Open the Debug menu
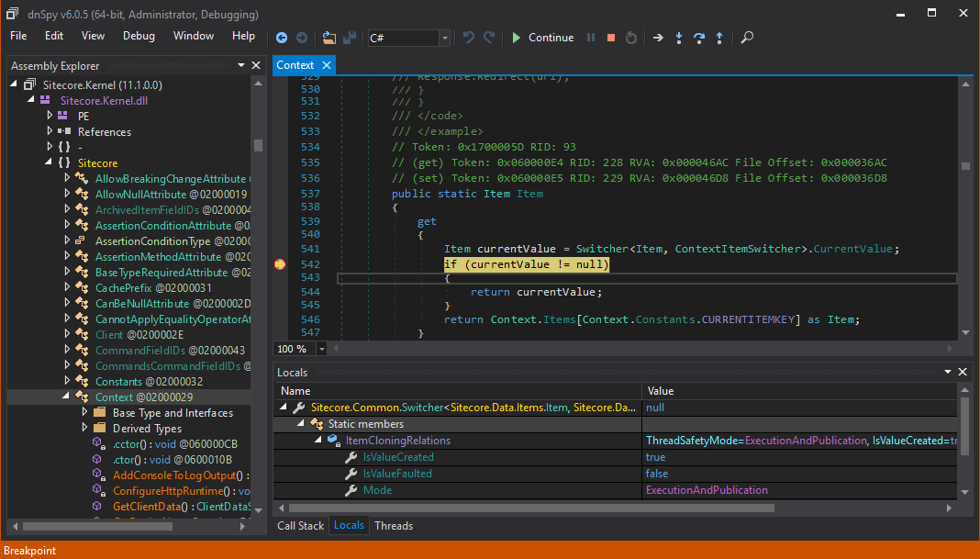The height and width of the screenshot is (559, 980). [x=139, y=36]
